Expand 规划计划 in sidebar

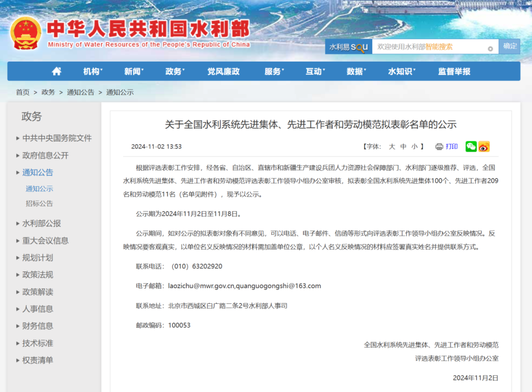[37, 258]
